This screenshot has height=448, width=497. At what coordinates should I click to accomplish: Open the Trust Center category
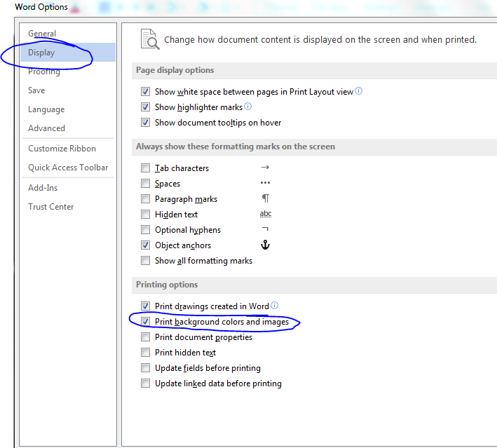(x=50, y=207)
